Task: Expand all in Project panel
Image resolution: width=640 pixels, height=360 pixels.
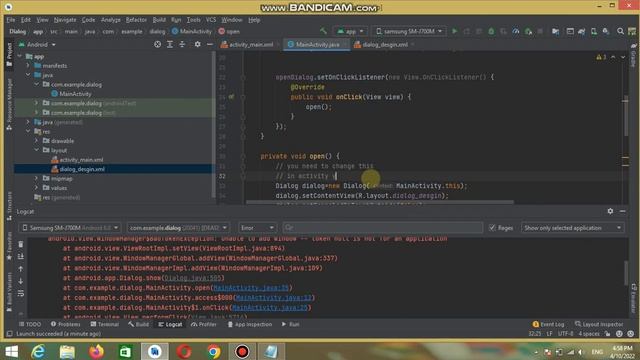Action: [x=170, y=44]
